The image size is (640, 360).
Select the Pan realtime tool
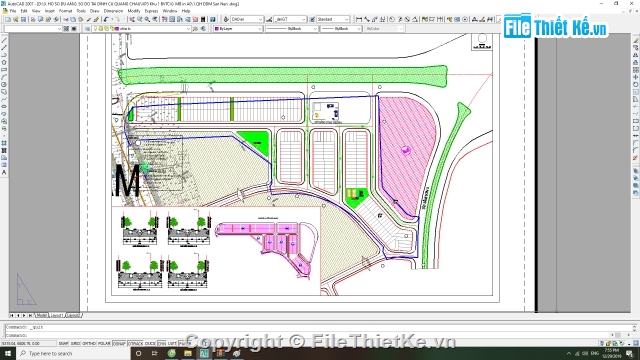pyautogui.click(x=132, y=19)
